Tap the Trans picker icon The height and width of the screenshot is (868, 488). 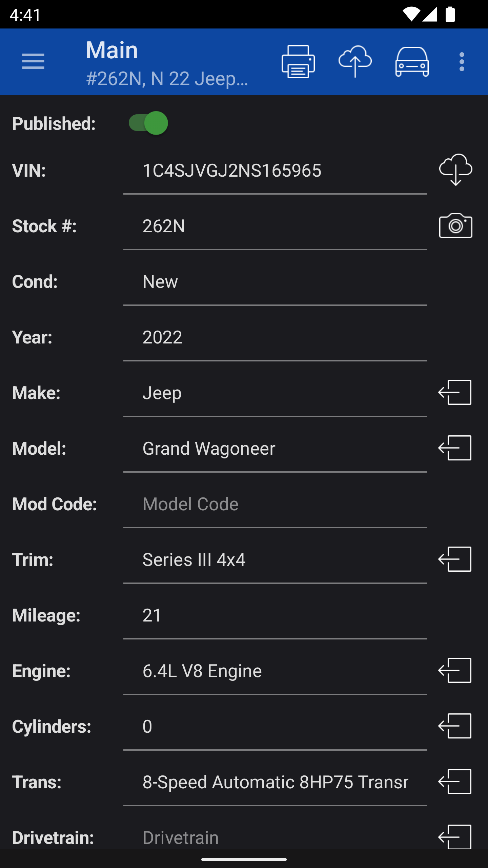pyautogui.click(x=455, y=782)
